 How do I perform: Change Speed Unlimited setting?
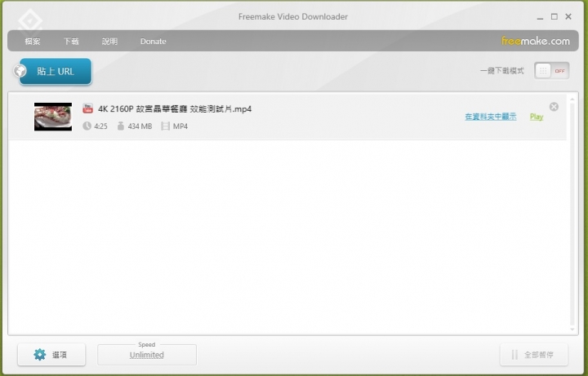point(147,355)
